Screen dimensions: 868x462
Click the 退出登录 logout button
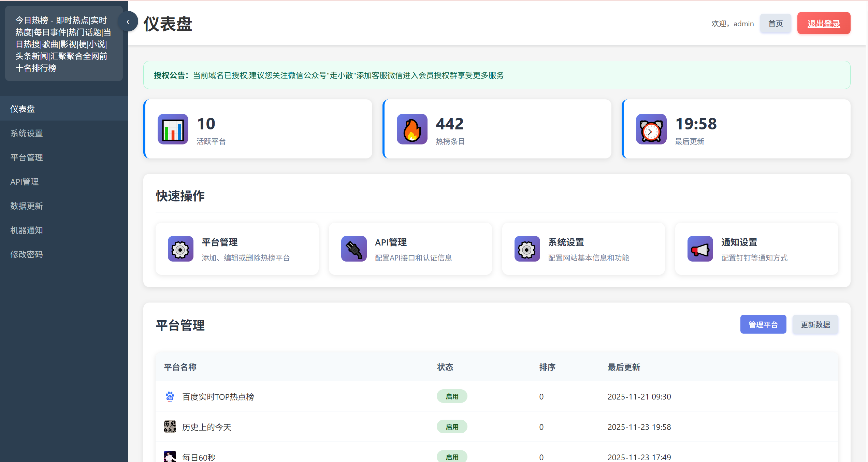click(x=824, y=24)
